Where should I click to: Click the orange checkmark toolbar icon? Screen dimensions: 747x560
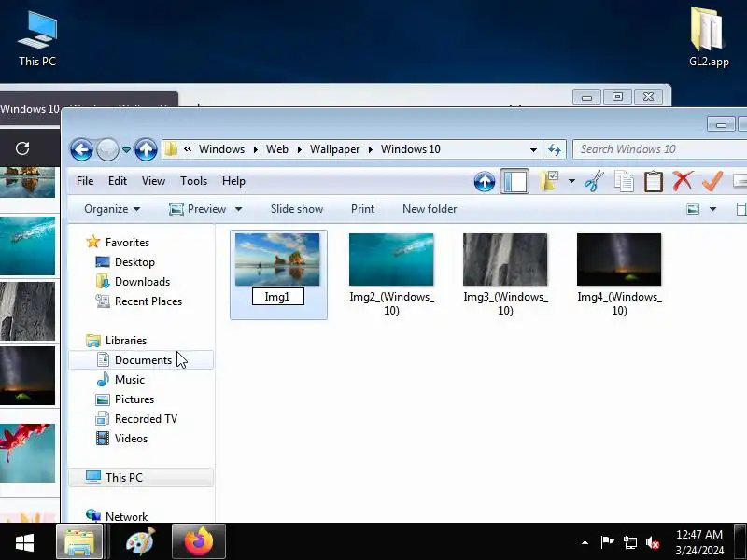click(x=712, y=181)
